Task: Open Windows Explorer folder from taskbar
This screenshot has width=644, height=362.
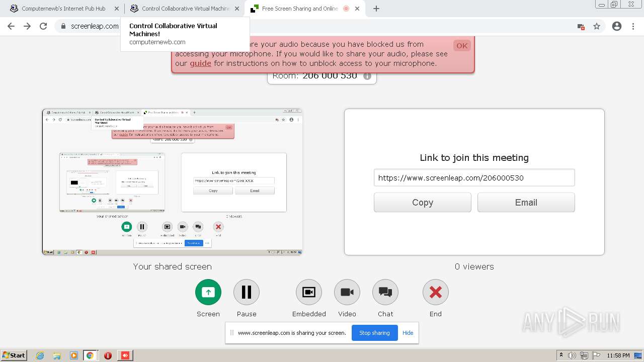Action: click(x=57, y=355)
